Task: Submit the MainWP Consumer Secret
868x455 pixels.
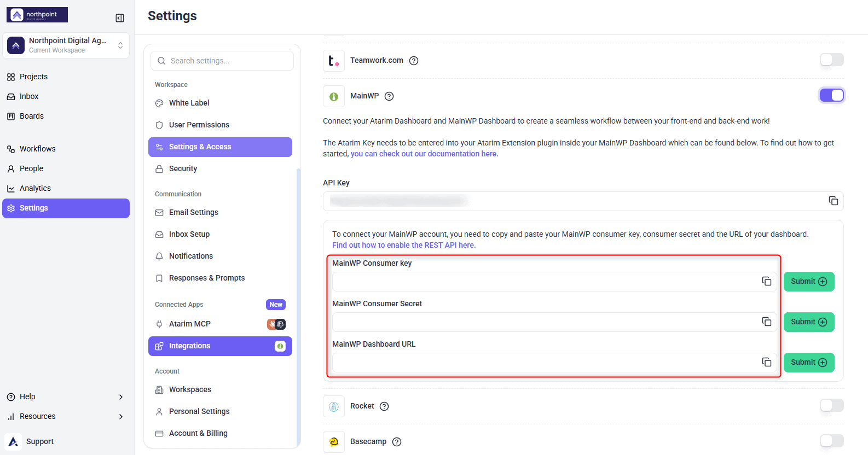Action: (x=809, y=322)
